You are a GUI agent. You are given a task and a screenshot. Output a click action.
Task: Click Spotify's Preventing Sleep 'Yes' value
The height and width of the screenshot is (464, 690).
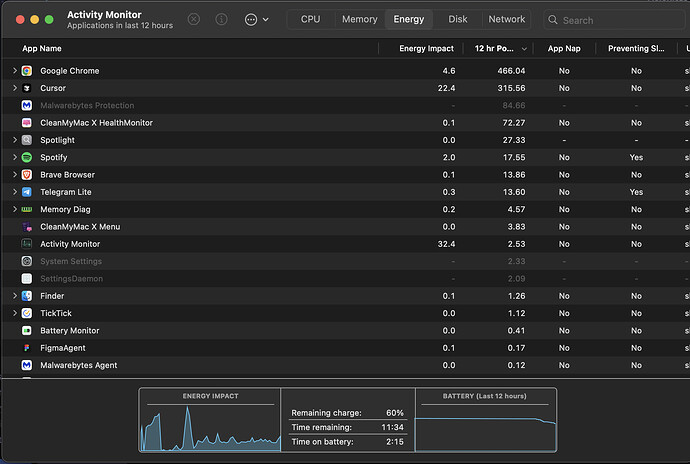pyautogui.click(x=636, y=157)
